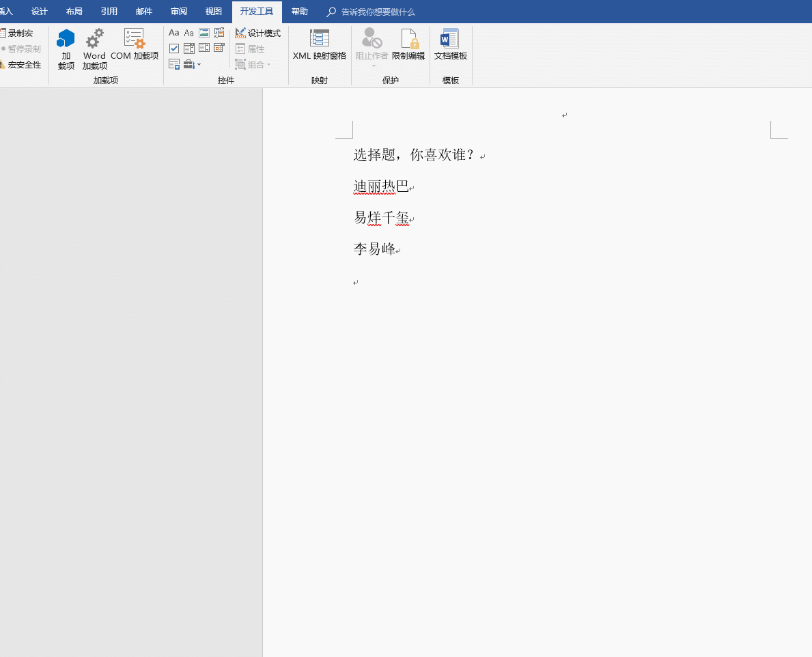The image size is (812, 657).
Task: Insert checkbox content control
Action: click(174, 48)
